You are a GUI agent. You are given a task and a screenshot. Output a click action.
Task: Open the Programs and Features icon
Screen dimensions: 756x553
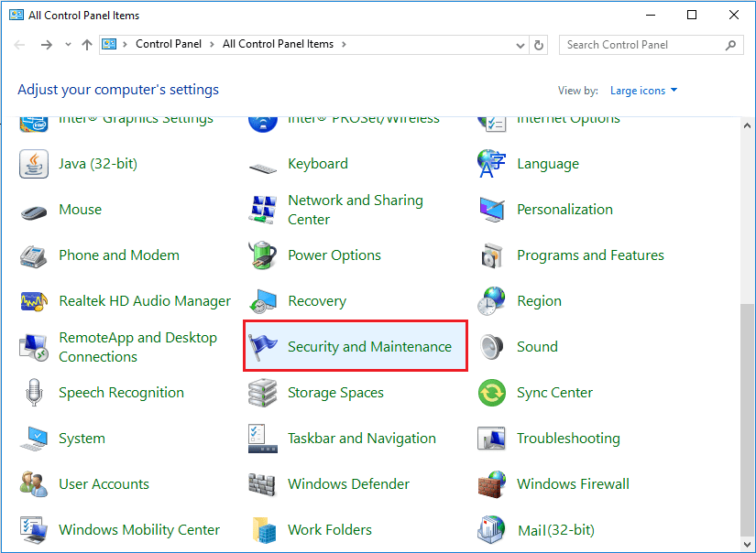pos(492,255)
